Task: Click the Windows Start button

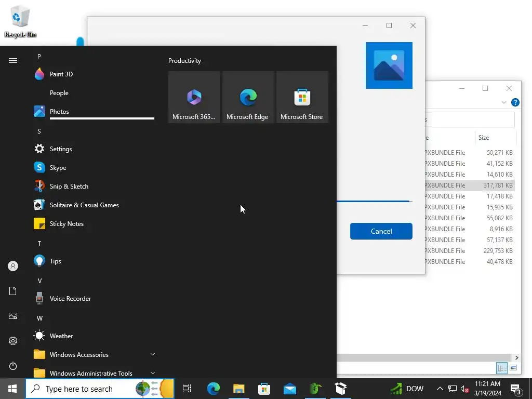Action: 12,389
